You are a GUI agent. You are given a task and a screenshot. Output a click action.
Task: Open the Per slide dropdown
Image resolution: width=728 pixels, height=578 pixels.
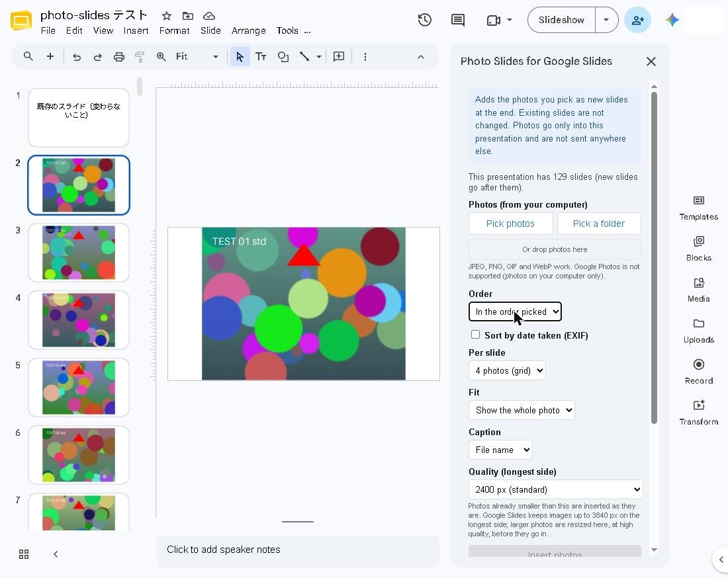pyautogui.click(x=507, y=370)
